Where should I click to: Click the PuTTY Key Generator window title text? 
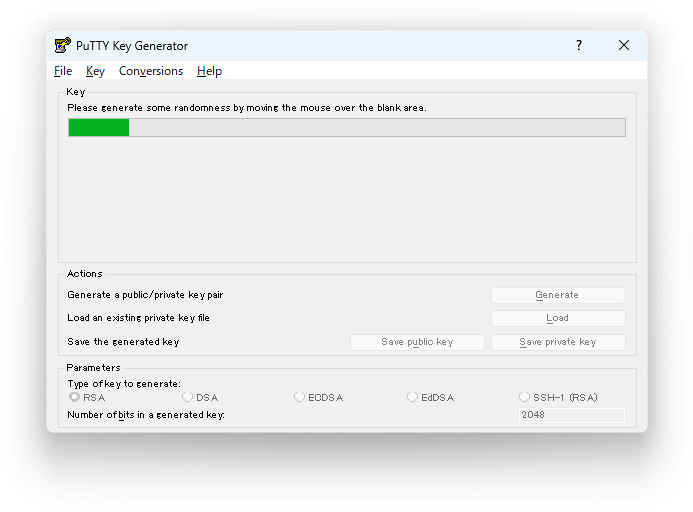click(132, 46)
